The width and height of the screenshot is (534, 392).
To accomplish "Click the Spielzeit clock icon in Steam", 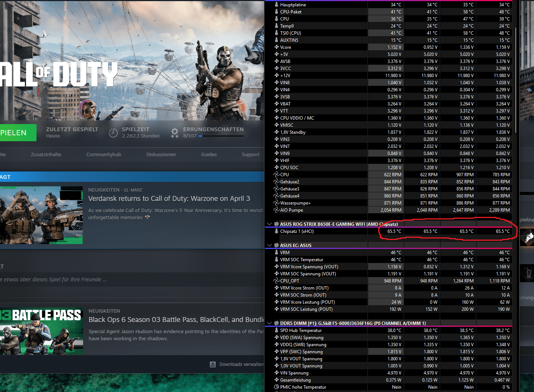I will click(113, 133).
